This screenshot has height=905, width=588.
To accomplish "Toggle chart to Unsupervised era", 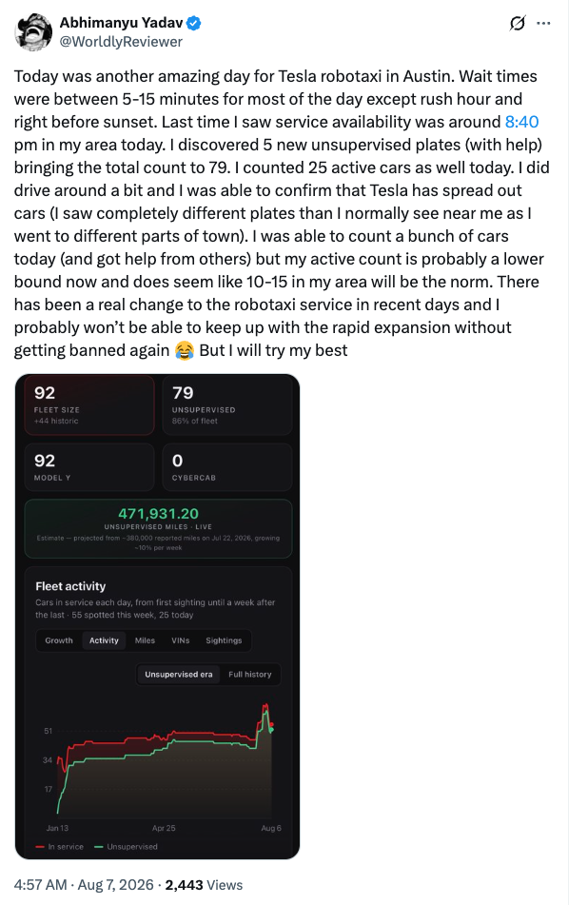I will 178,674.
